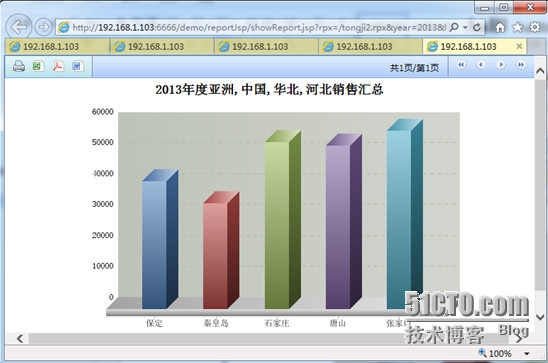548x363 pixels.
Task: Open a new tab button
Action: click(x=536, y=46)
